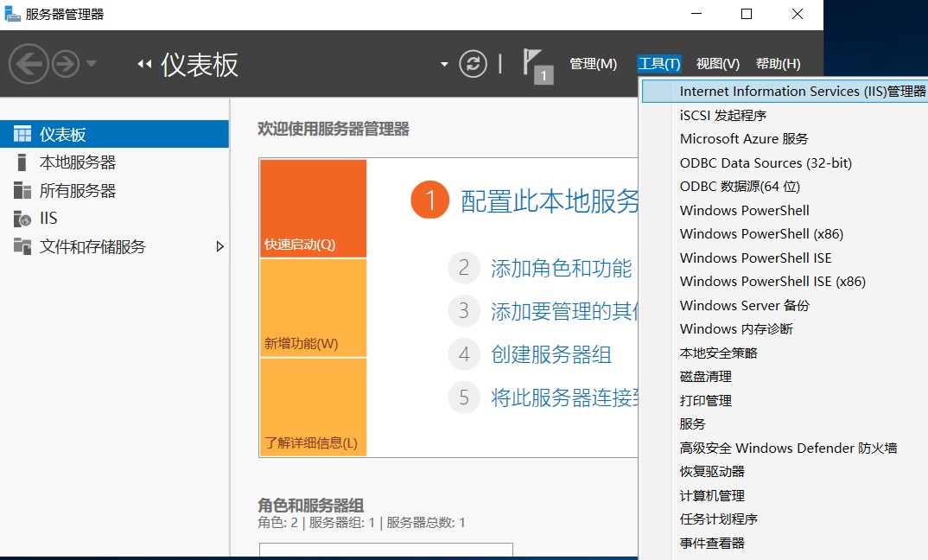This screenshot has width=928, height=560.
Task: Expand the 文件和存储服务 arrow
Action: pos(220,246)
